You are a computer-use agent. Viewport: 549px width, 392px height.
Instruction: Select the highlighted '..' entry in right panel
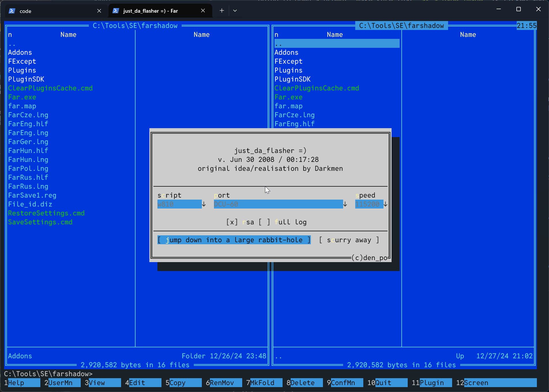tap(337, 43)
